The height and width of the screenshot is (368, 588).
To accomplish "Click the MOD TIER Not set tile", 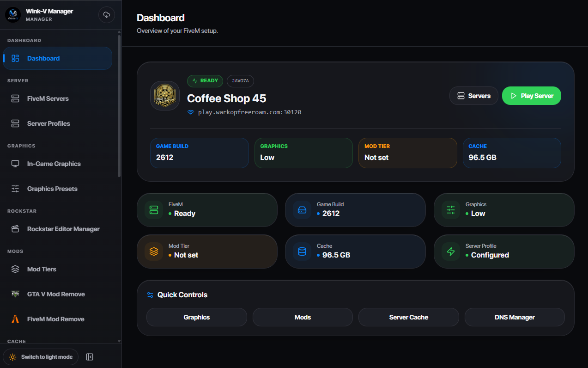I will pos(408,153).
